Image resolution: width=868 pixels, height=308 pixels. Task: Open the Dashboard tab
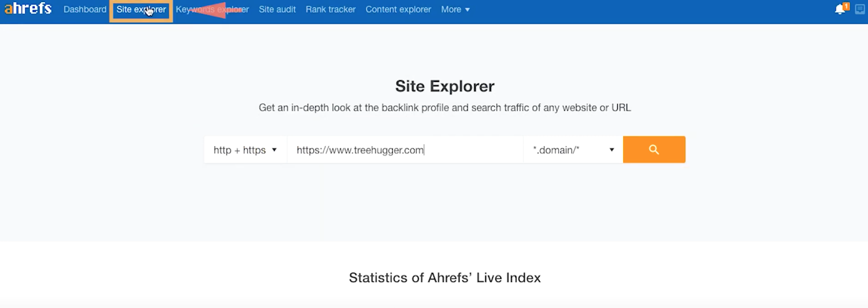(85, 9)
